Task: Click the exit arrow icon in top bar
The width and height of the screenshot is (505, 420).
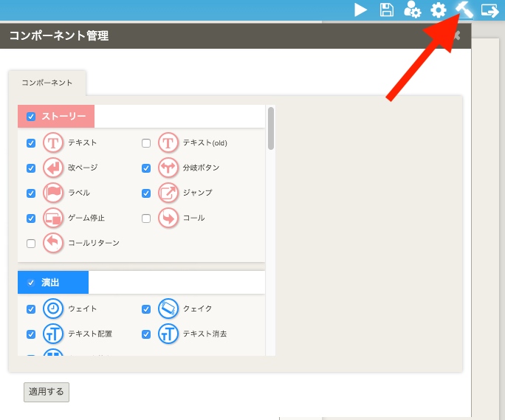Action: 489,10
